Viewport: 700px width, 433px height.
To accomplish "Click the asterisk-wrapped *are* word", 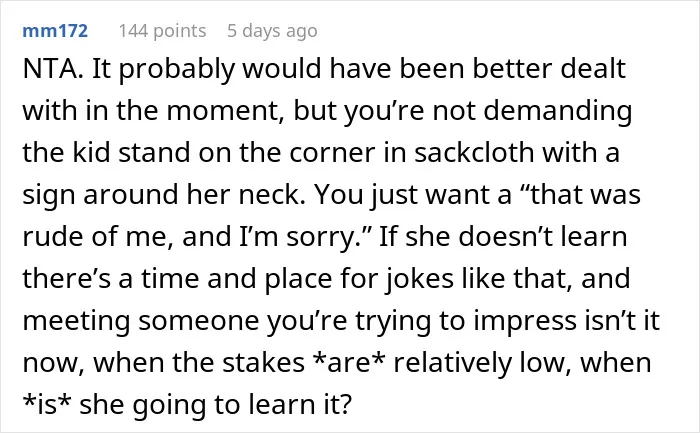I will [x=349, y=362].
